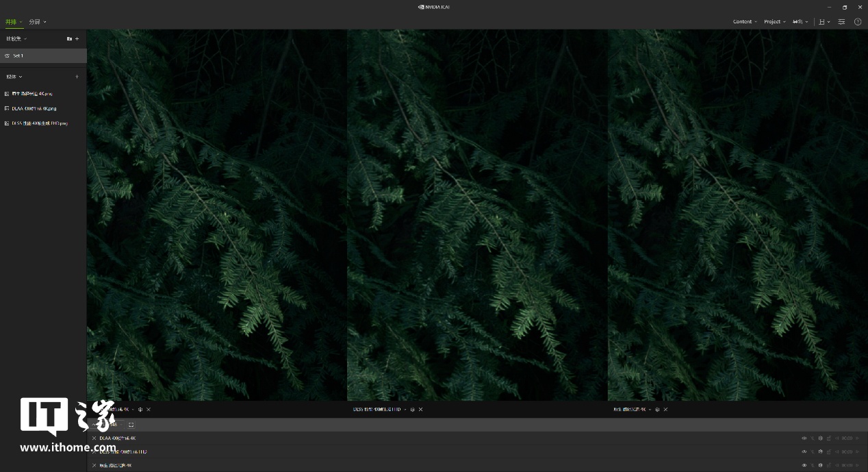
Task: Remove the DLAA 4K track from the timeline
Action: coord(94,438)
